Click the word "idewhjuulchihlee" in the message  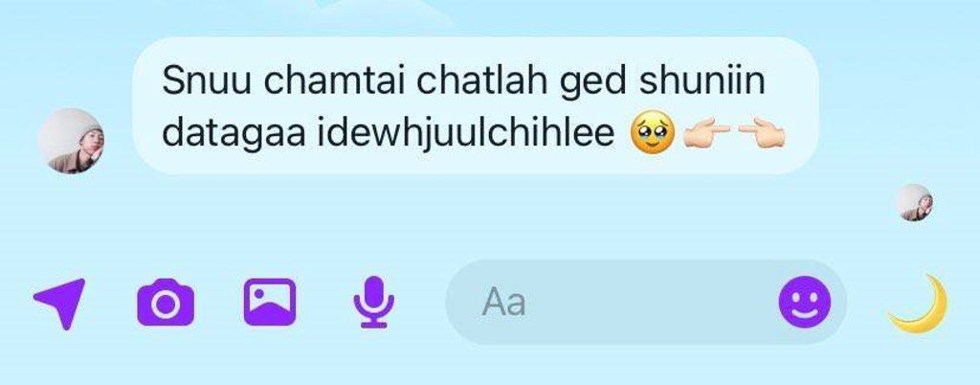click(x=466, y=134)
